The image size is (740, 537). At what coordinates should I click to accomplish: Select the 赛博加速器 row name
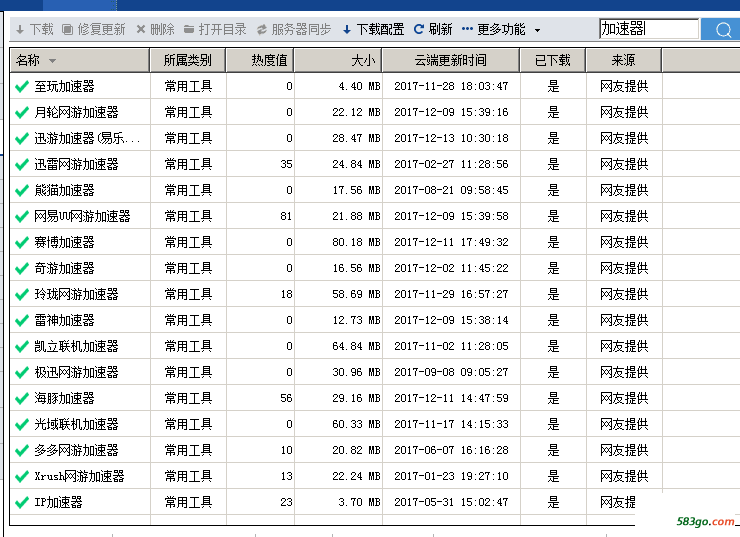(x=64, y=242)
